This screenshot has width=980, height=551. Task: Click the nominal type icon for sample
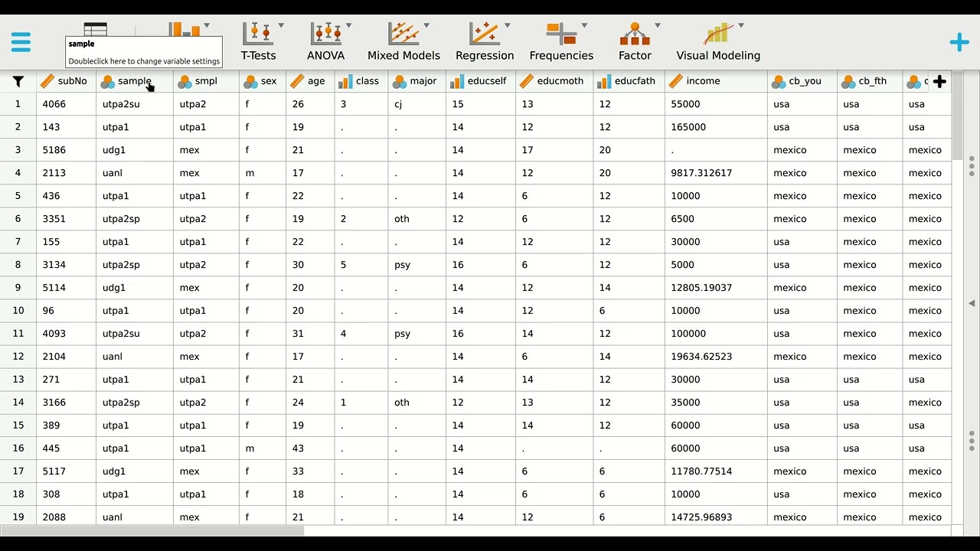[108, 81]
